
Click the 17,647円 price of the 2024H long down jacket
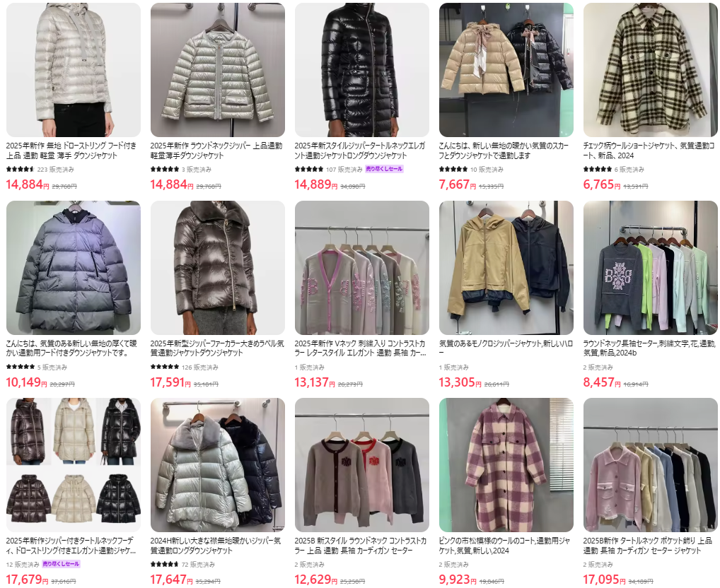pyautogui.click(x=172, y=580)
